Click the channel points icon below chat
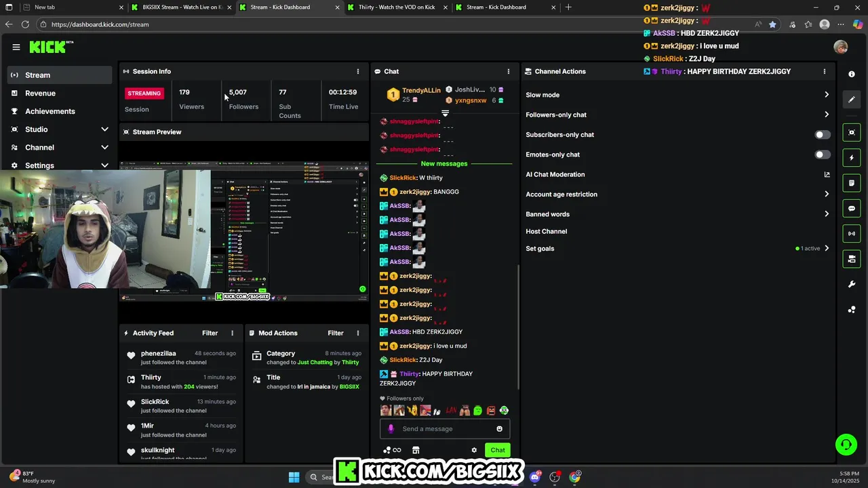868x488 pixels. [x=392, y=450]
